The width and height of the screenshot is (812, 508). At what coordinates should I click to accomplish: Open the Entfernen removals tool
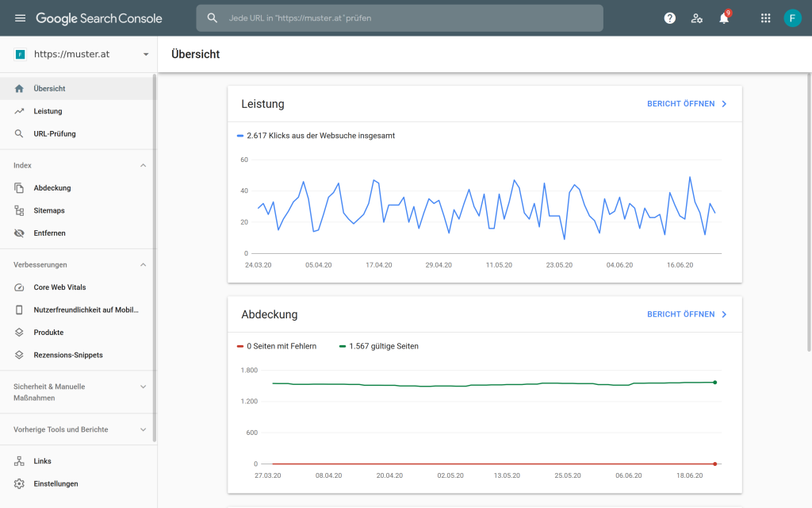coord(49,233)
